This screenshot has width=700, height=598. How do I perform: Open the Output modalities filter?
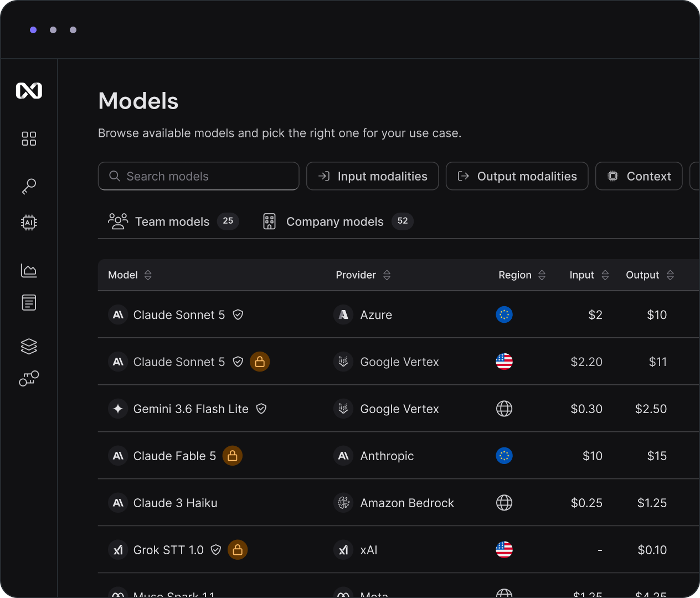(517, 176)
